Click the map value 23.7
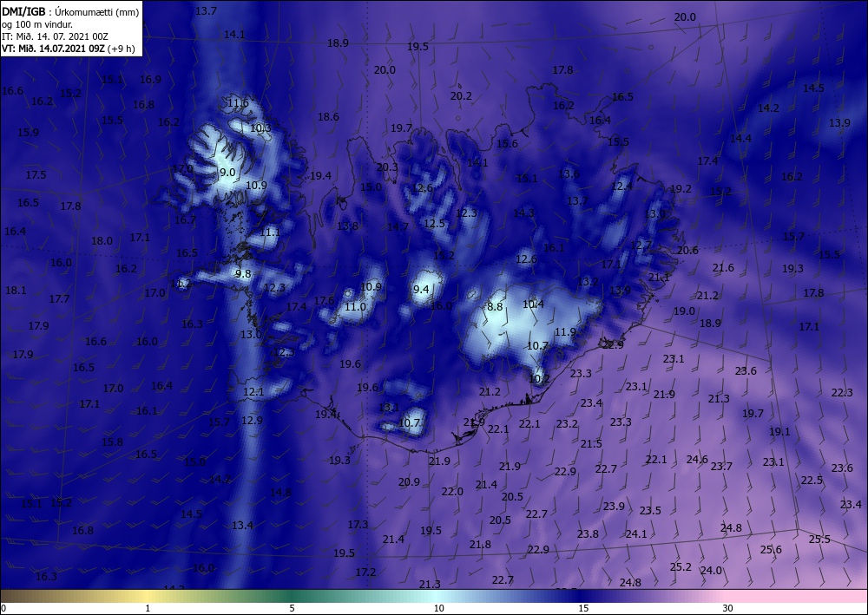 pos(721,467)
